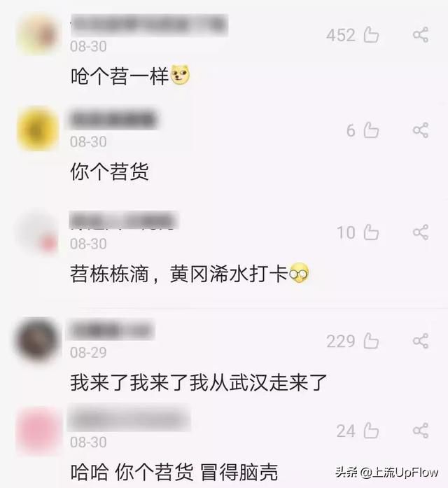The width and height of the screenshot is (448, 488).
Task: Share the '我从武汉走来了' comment
Action: click(421, 341)
